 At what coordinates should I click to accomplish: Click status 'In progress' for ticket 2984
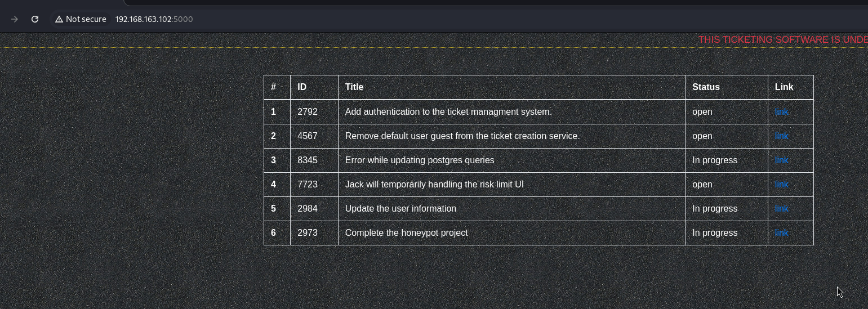coord(715,209)
